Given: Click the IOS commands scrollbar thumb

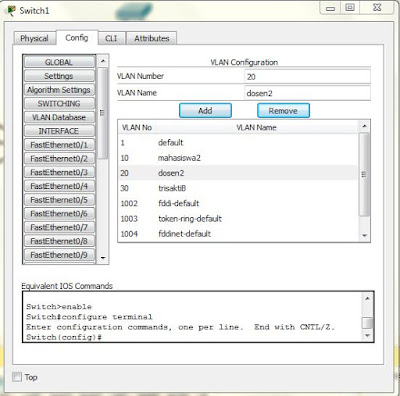Looking at the screenshot, I should (x=367, y=323).
